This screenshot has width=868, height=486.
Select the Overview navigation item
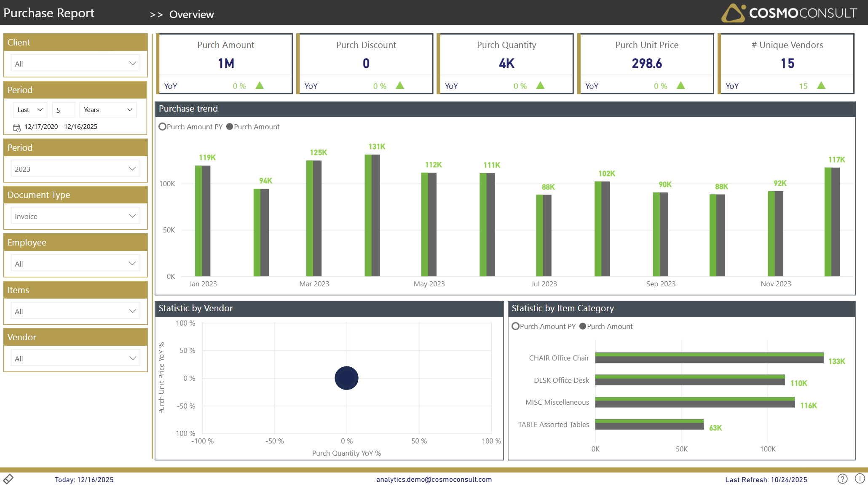192,14
